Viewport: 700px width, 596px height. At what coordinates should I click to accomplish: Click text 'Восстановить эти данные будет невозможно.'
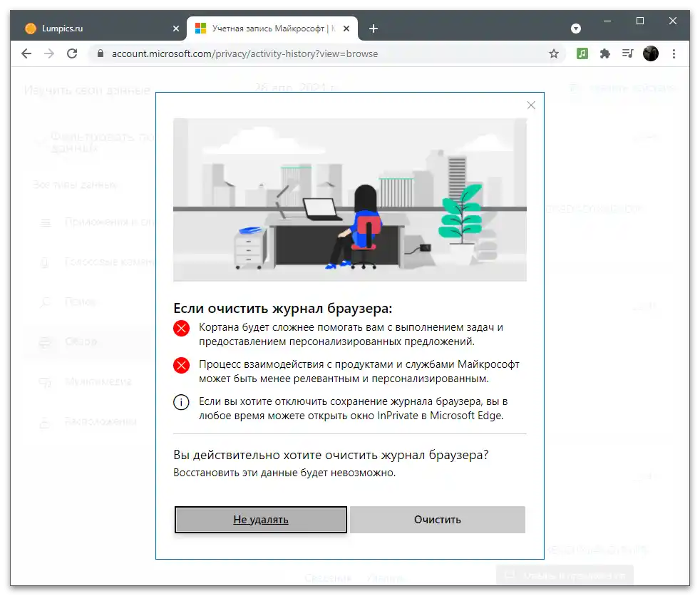284,473
